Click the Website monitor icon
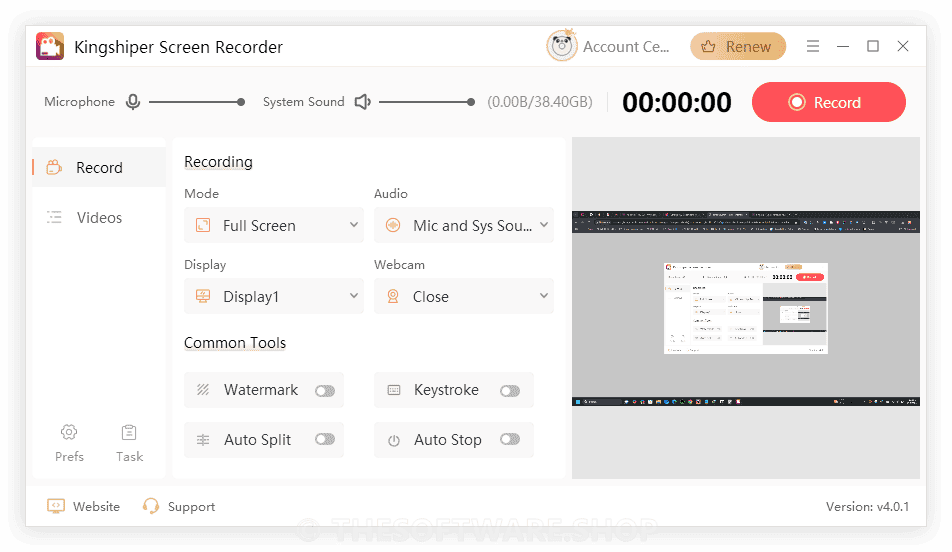Viewport: 952px width, 552px height. 56,506
